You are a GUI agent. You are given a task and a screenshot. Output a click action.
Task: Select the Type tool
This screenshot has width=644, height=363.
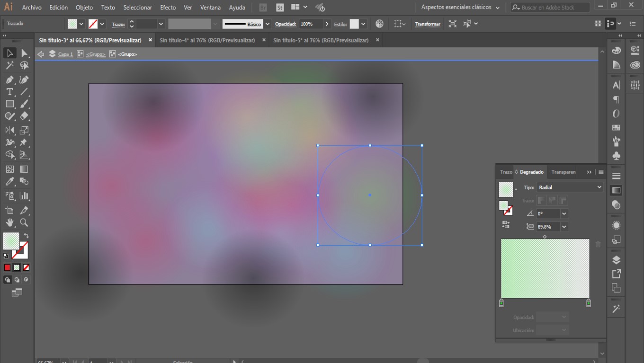coord(9,92)
